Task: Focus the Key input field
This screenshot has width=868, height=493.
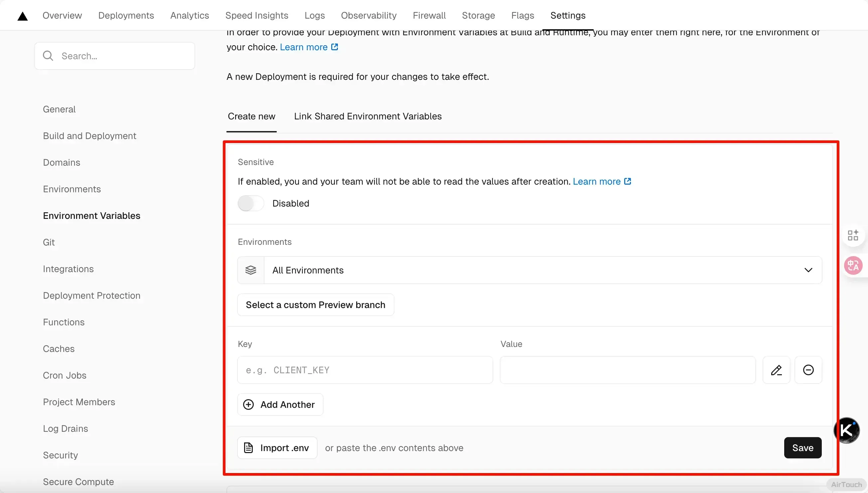Action: tap(365, 370)
